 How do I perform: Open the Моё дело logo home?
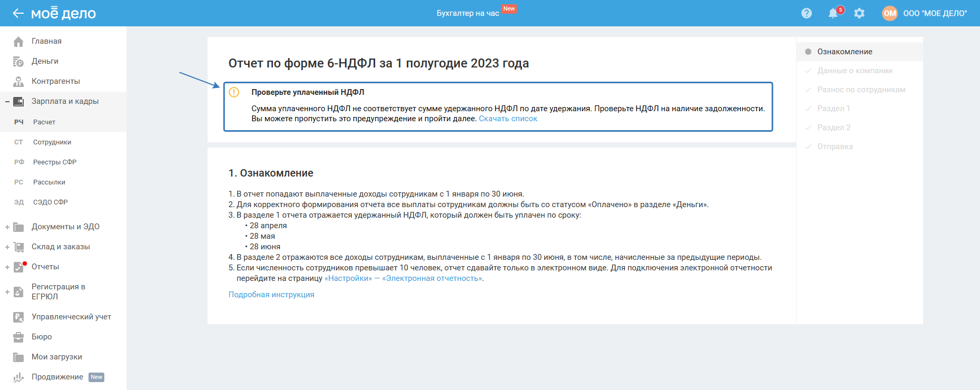tap(63, 13)
